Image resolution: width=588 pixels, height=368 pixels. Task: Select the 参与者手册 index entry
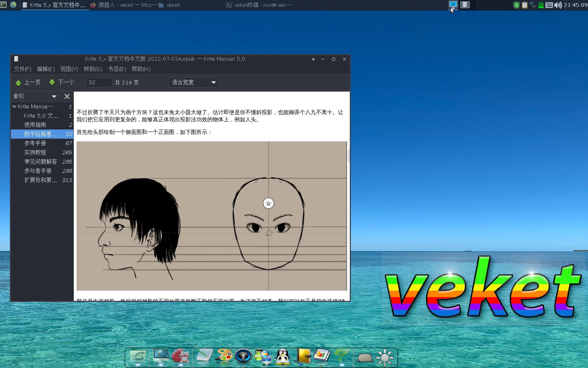point(42,171)
